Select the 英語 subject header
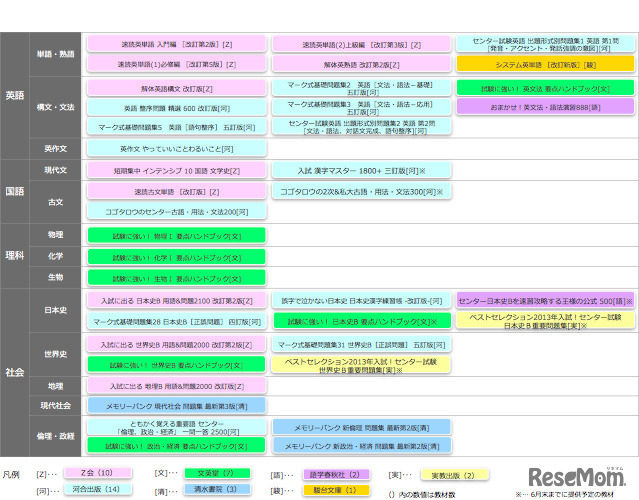 point(15,95)
